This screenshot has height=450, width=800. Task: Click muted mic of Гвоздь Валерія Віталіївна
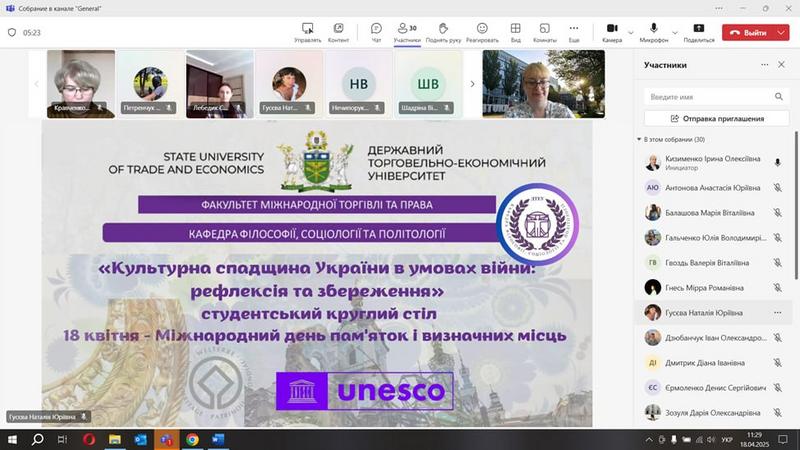pos(778,263)
